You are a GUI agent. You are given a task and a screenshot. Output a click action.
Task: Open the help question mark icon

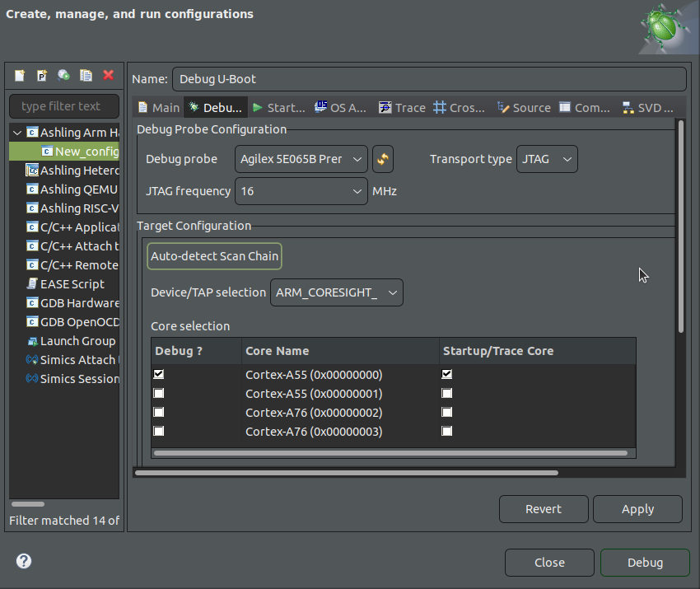pyautogui.click(x=24, y=561)
